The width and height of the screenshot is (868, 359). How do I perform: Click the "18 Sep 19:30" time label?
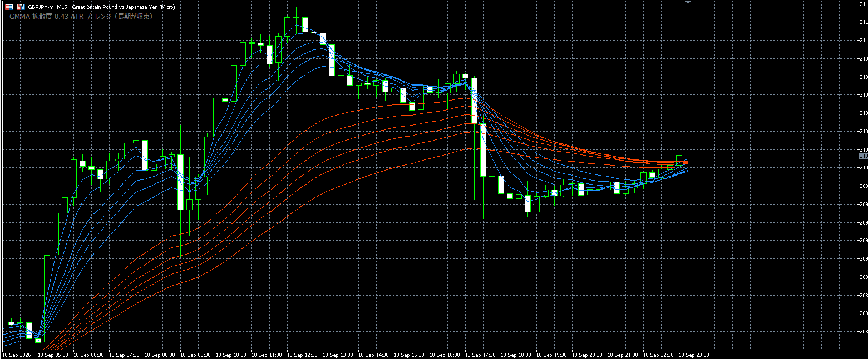pos(551,355)
